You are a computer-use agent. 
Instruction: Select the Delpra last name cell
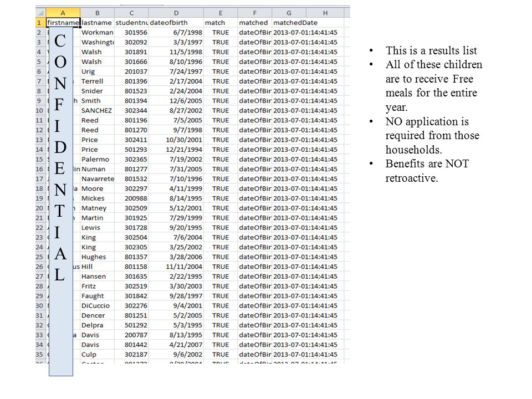(x=98, y=325)
